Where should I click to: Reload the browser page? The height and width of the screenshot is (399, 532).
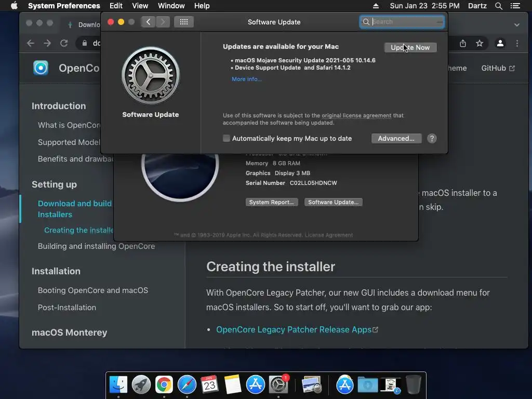[x=64, y=43]
